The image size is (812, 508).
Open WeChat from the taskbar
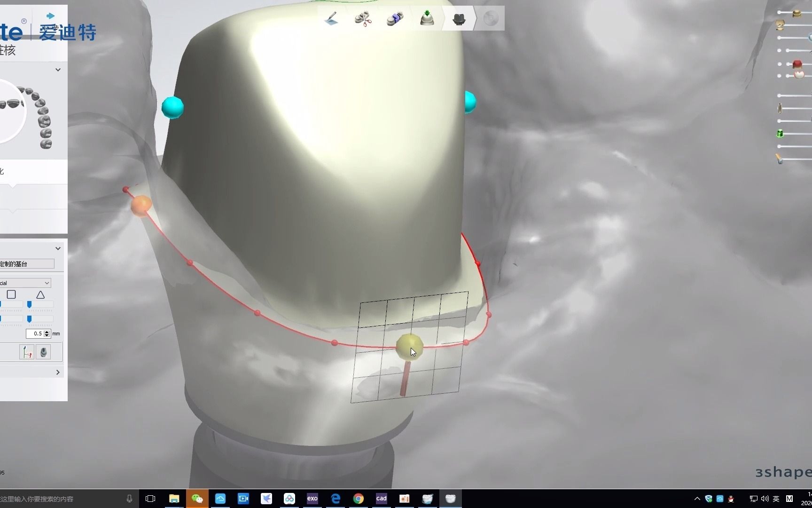197,499
